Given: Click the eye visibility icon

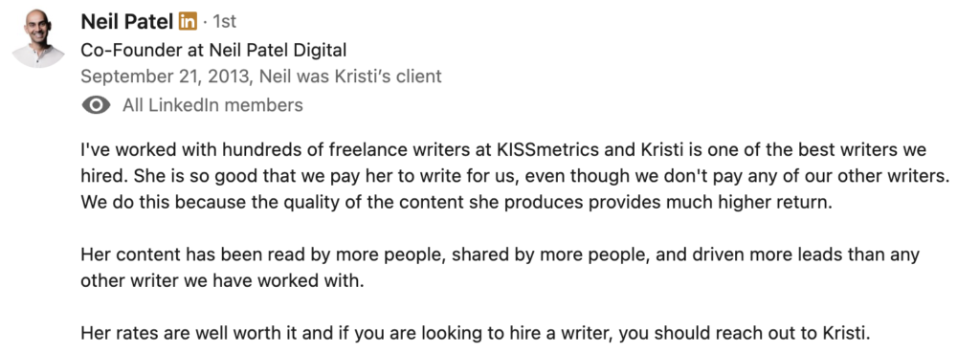Looking at the screenshot, I should [x=96, y=105].
